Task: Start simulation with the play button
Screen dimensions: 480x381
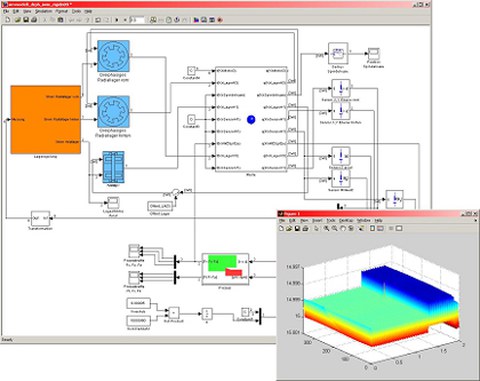Action: click(117, 20)
